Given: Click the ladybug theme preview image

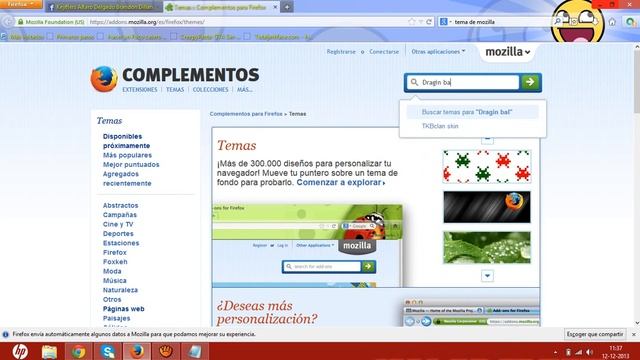Looking at the screenshot, I should (x=307, y=245).
